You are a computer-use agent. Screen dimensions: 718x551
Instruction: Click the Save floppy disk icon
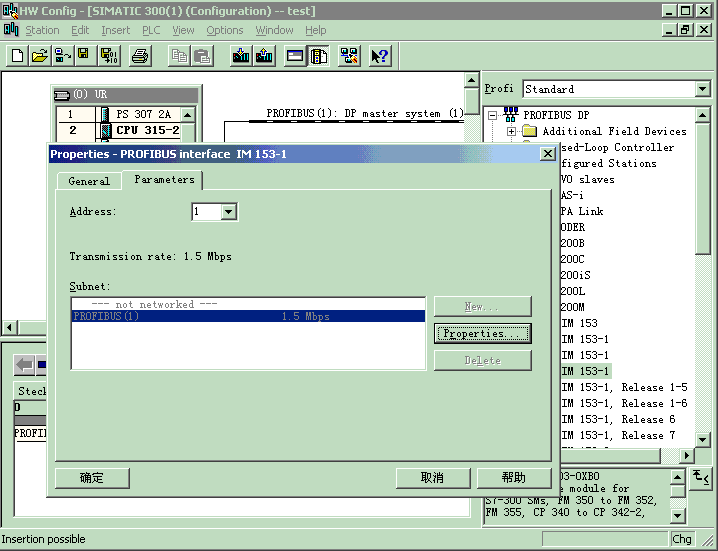click(83, 56)
